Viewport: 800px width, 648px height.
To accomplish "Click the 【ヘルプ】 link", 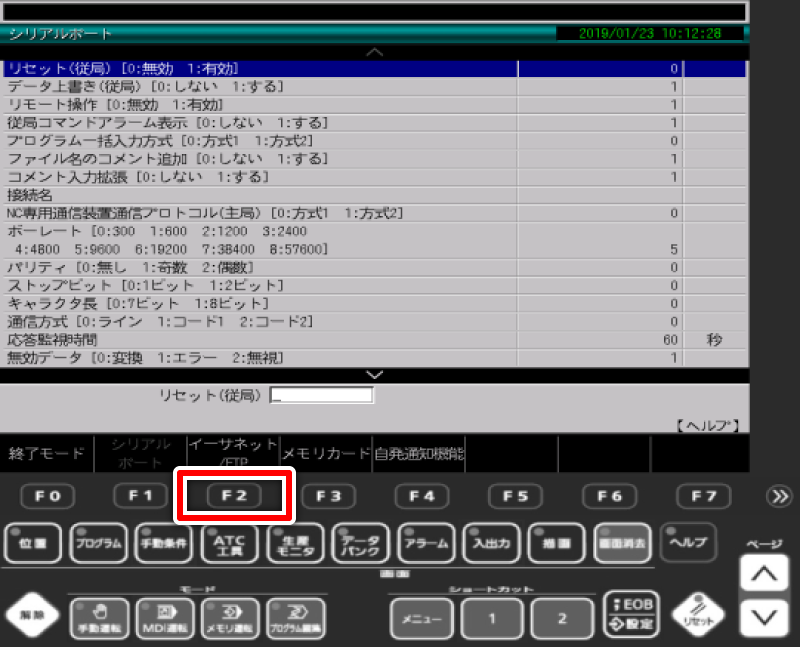I will pyautogui.click(x=707, y=426).
